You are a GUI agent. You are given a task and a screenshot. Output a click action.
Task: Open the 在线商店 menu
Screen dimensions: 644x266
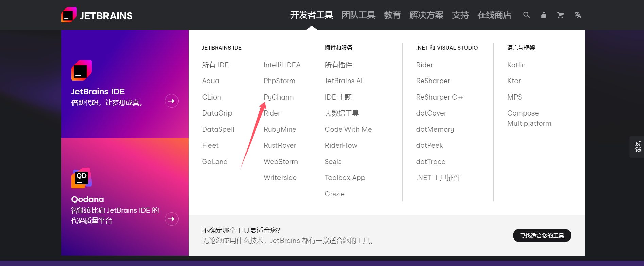(x=494, y=15)
